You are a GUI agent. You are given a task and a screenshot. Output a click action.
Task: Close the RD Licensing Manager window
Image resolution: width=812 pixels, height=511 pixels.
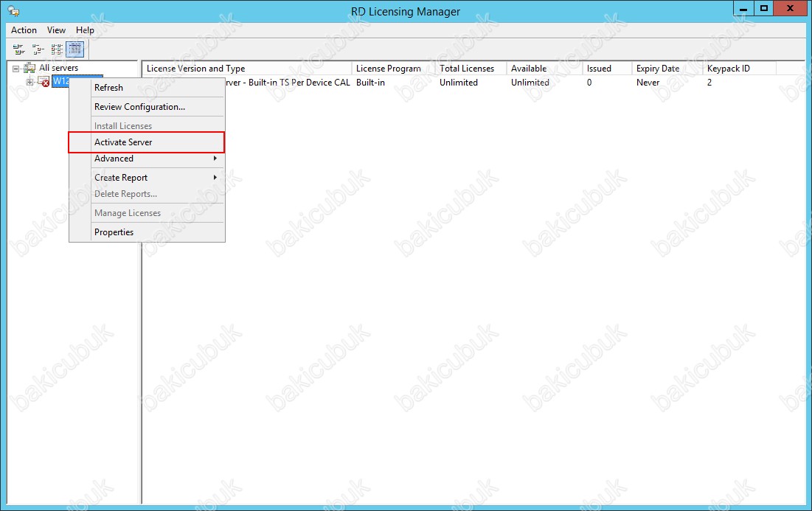pyautogui.click(x=791, y=9)
